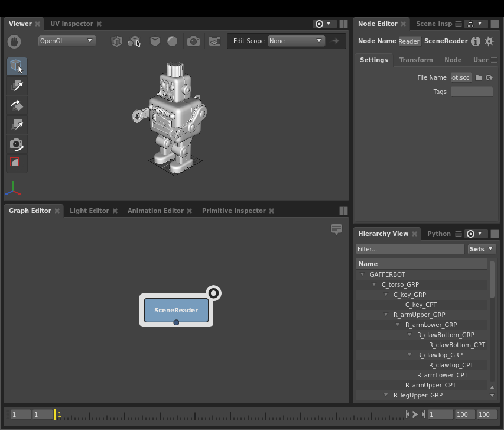Switch to the Transform tab in Node Editor
The width and height of the screenshot is (504, 430).
pyautogui.click(x=416, y=60)
